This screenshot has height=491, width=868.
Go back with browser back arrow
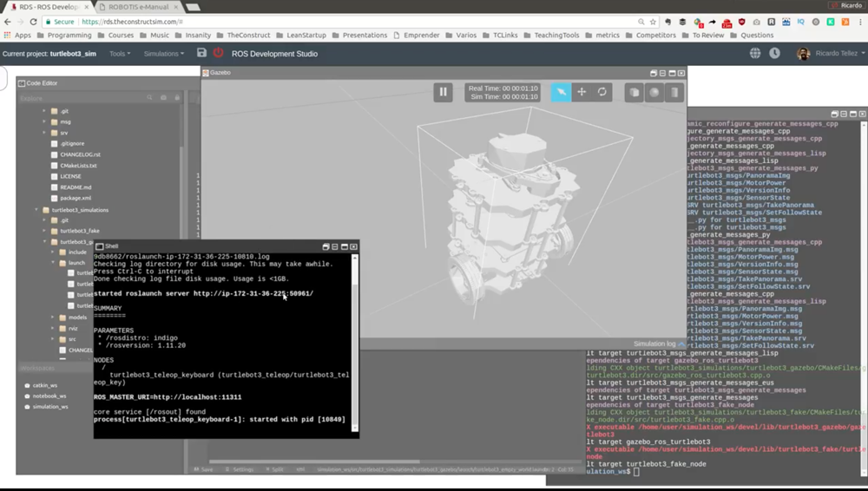pos(7,22)
